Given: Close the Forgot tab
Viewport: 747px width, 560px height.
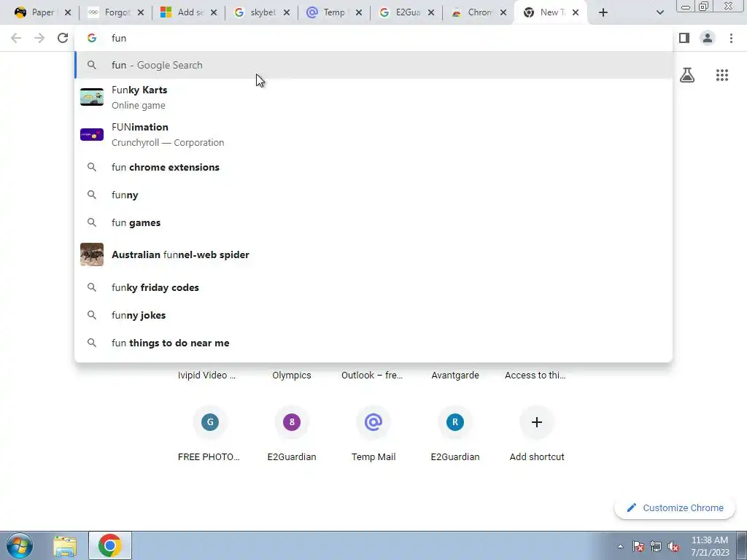Looking at the screenshot, I should 141,13.
